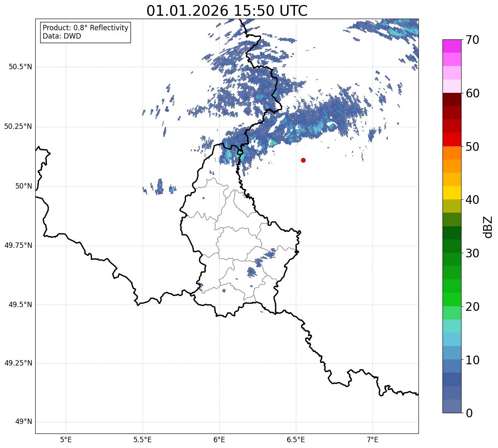Image resolution: width=498 pixels, height=448 pixels.
Task: Click the latitude label 49.25°N
Action: pyautogui.click(x=18, y=363)
